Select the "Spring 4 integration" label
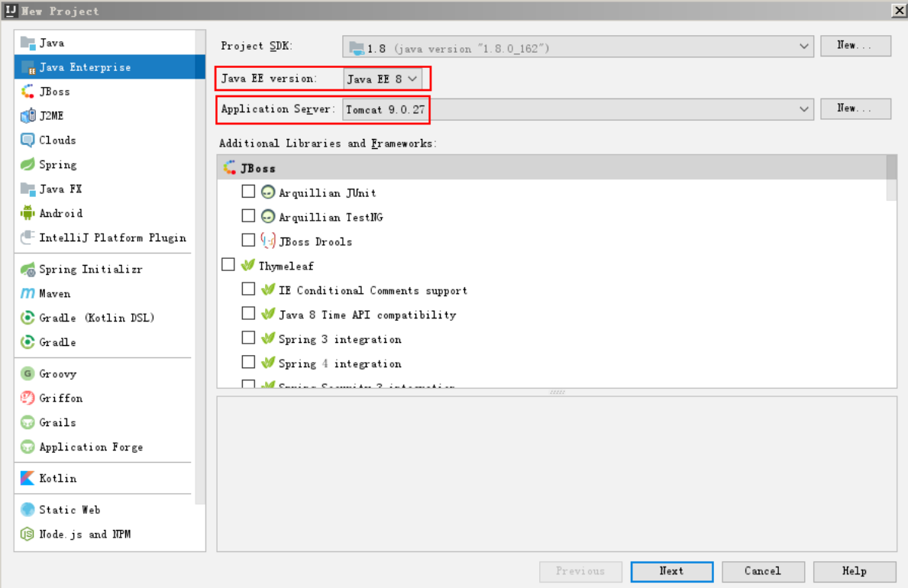Screen dimensions: 908x588 point(340,363)
